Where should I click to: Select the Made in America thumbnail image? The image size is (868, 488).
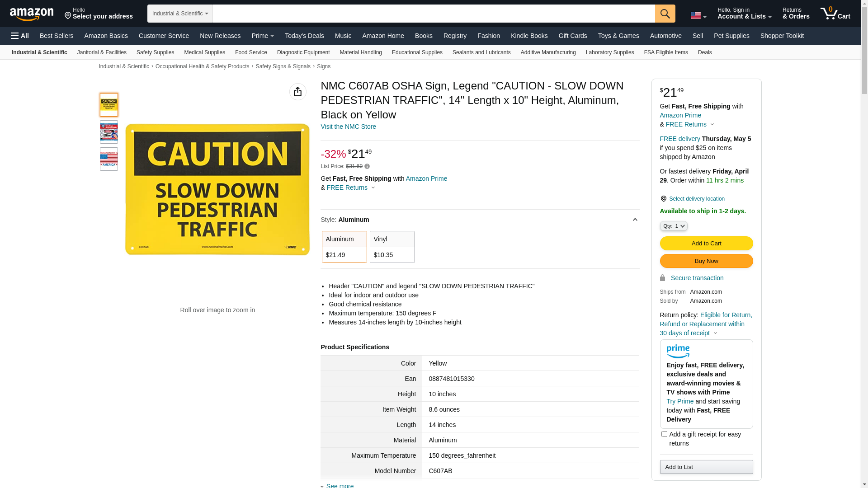point(109,159)
